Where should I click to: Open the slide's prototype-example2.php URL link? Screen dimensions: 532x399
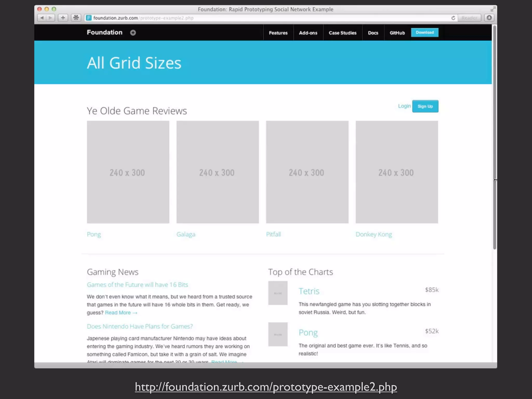coord(266,387)
